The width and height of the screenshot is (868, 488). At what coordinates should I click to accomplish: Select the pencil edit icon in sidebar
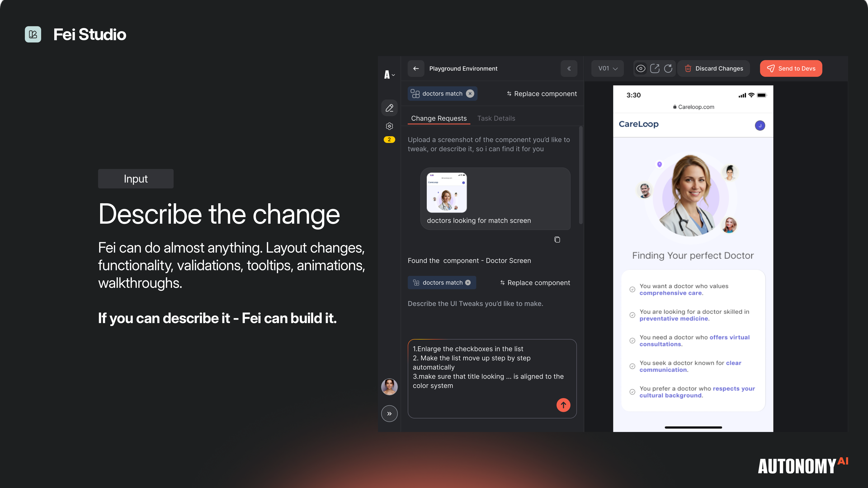coord(389,108)
